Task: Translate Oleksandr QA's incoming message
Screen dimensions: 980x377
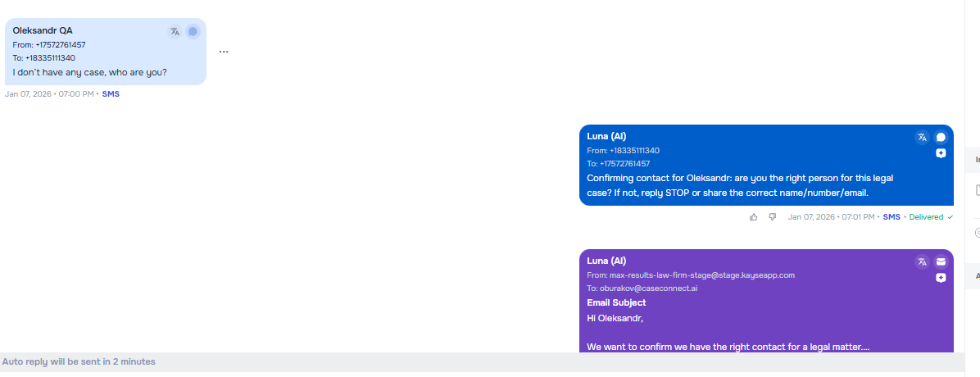Action: click(175, 31)
